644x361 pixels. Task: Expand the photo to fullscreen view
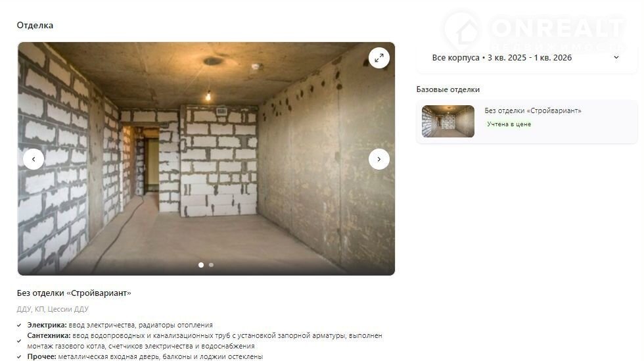pyautogui.click(x=379, y=58)
